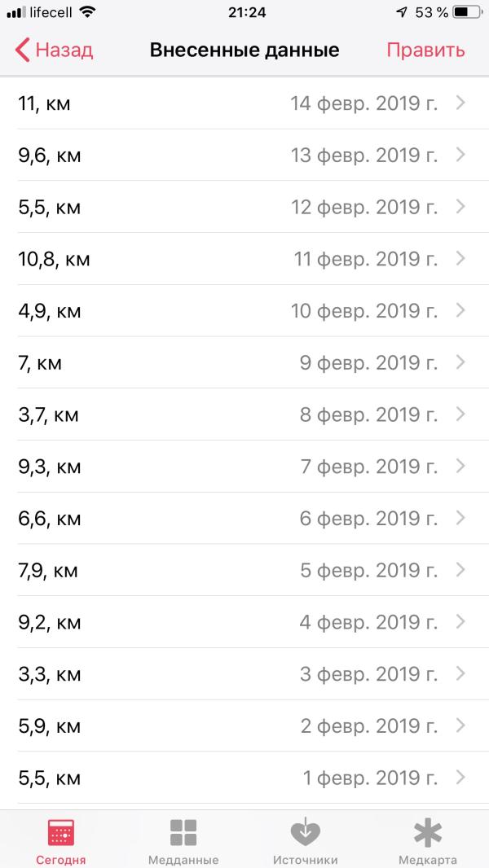Open the 9,2 км record for 4 февр.
The width and height of the screenshot is (489, 868).
click(x=244, y=622)
